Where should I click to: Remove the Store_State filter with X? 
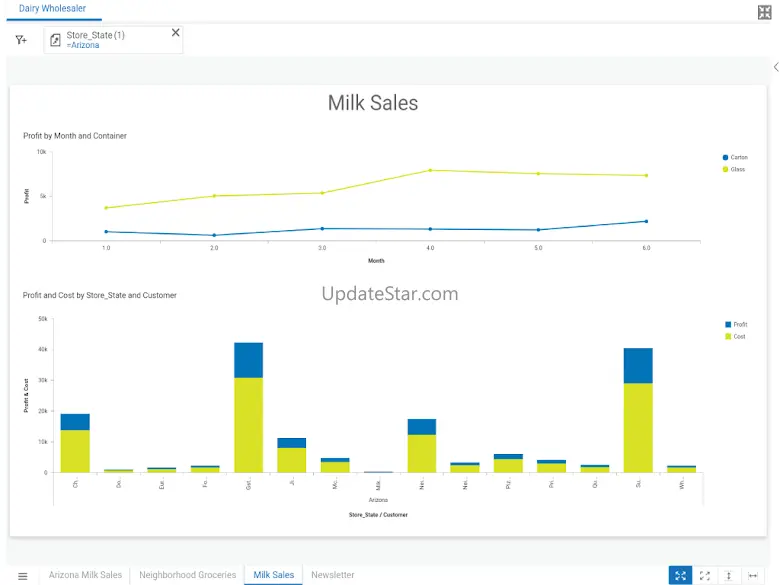[176, 33]
